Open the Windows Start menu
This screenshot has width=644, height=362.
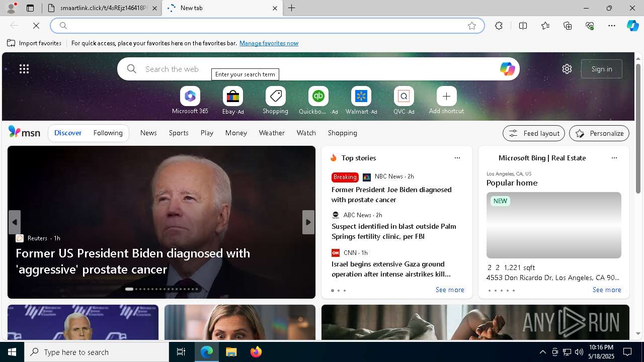tap(12, 352)
